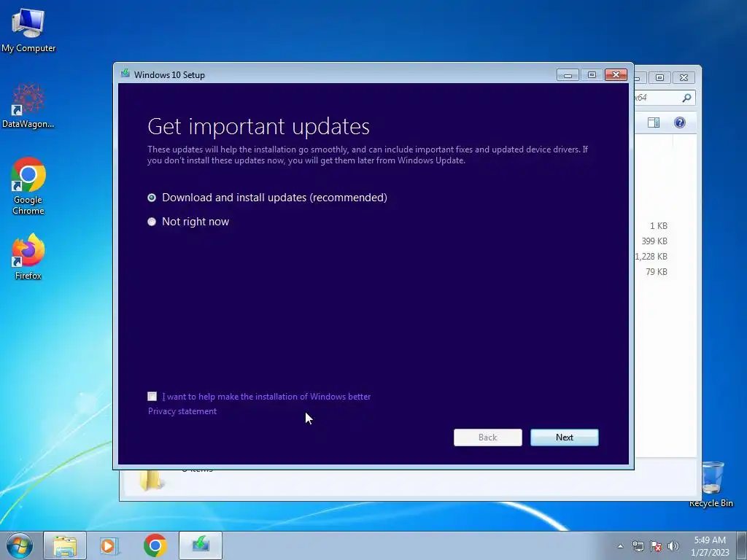Viewport: 747px width, 560px height.
Task: Select the 79 KB file size entry
Action: click(x=656, y=271)
